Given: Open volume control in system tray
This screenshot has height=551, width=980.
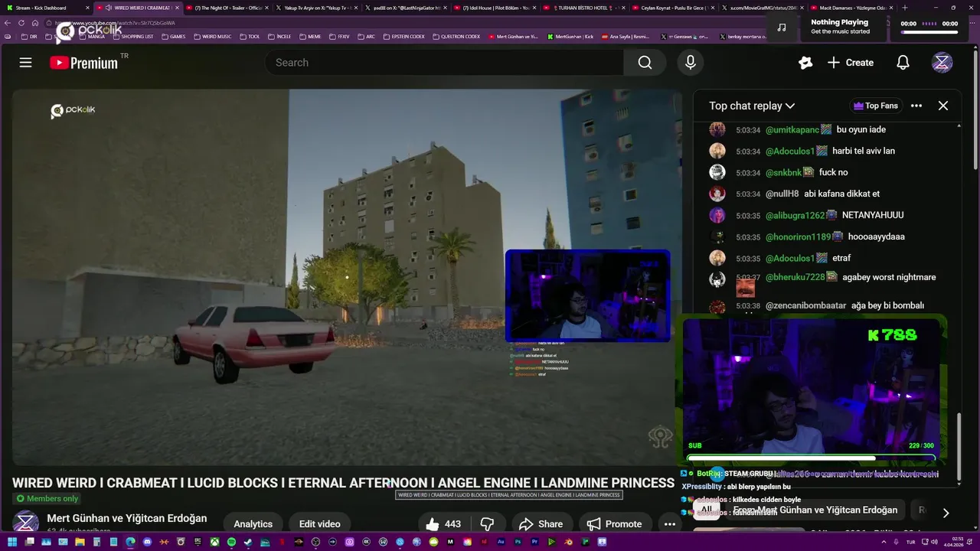Looking at the screenshot, I should [x=934, y=542].
